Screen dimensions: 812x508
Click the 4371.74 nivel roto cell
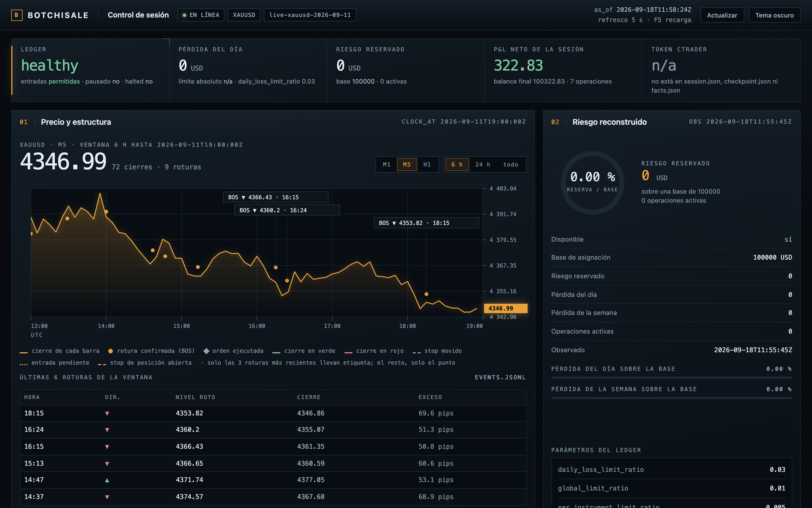(x=189, y=480)
